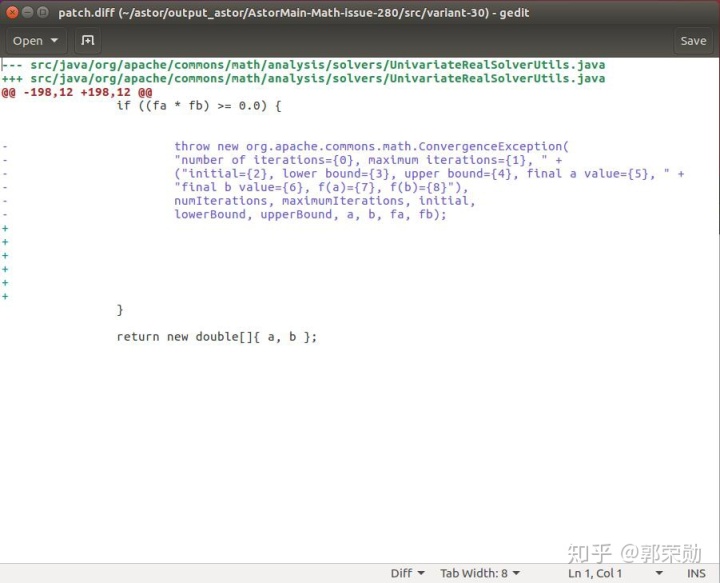Viewport: 720px width, 583px height.
Task: Click the line 'numIterations, maximumIterations, initial,'
Action: 325,201
